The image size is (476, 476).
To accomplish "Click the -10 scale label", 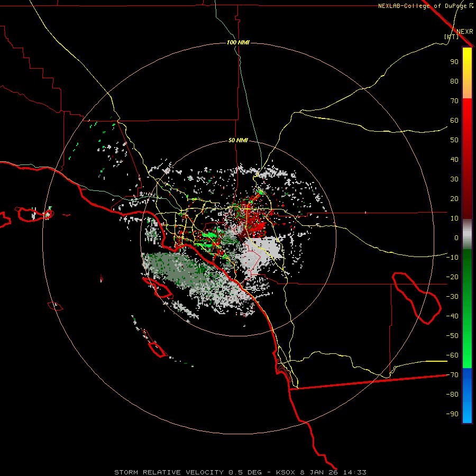I will (452, 258).
